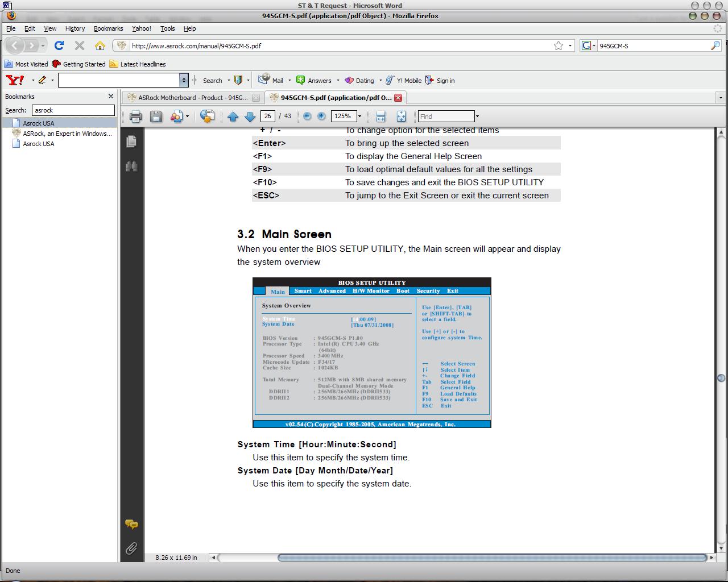
Task: Open the Pages panel icon in PDF sidebar
Action: pos(131,141)
